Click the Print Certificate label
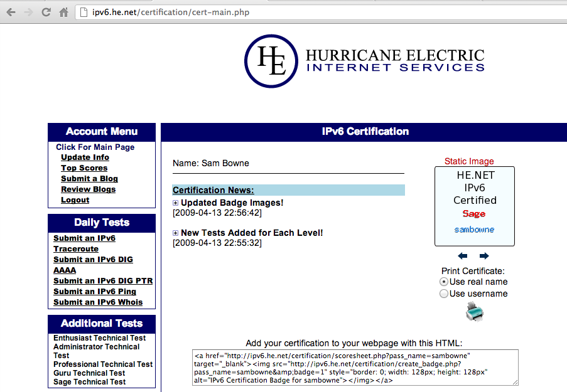 tap(473, 271)
